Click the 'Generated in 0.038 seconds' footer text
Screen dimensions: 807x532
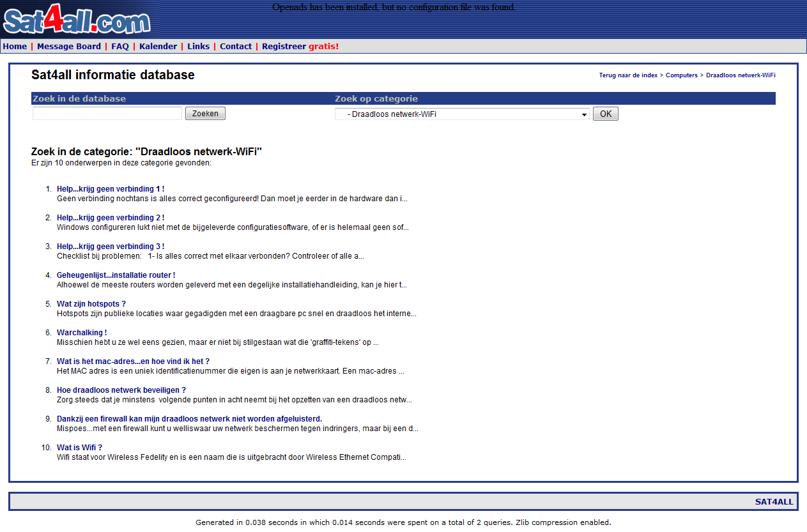[403, 522]
